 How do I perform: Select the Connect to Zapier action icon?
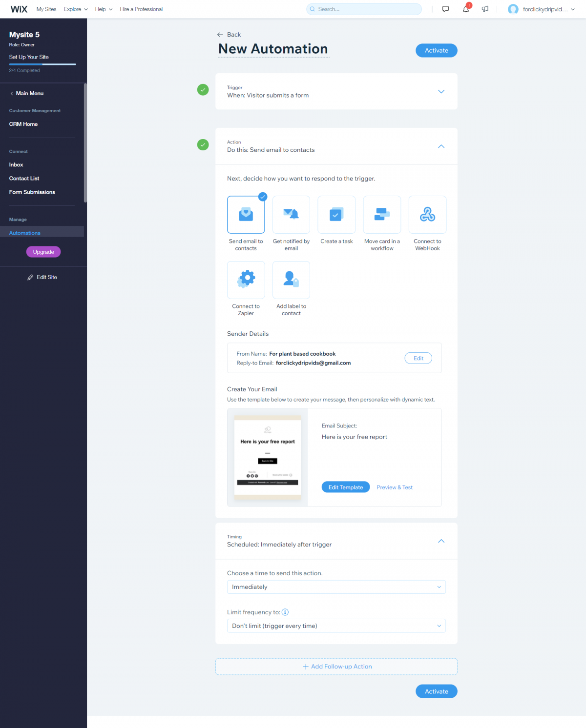246,280
